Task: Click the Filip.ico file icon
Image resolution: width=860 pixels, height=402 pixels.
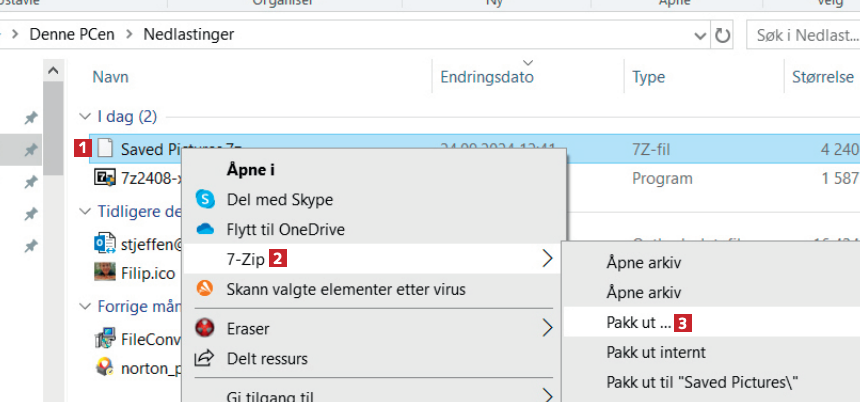Action: [104, 271]
